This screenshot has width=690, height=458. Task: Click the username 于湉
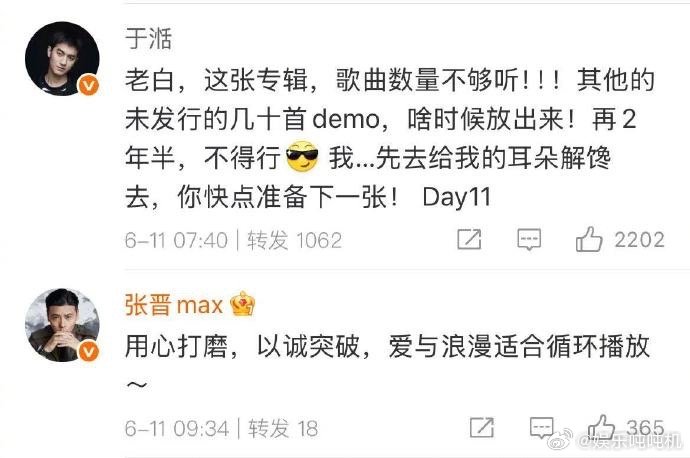point(148,38)
